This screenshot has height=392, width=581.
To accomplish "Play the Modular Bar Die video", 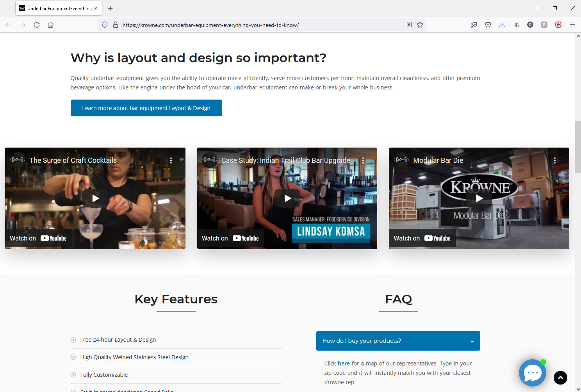I will pyautogui.click(x=479, y=198).
